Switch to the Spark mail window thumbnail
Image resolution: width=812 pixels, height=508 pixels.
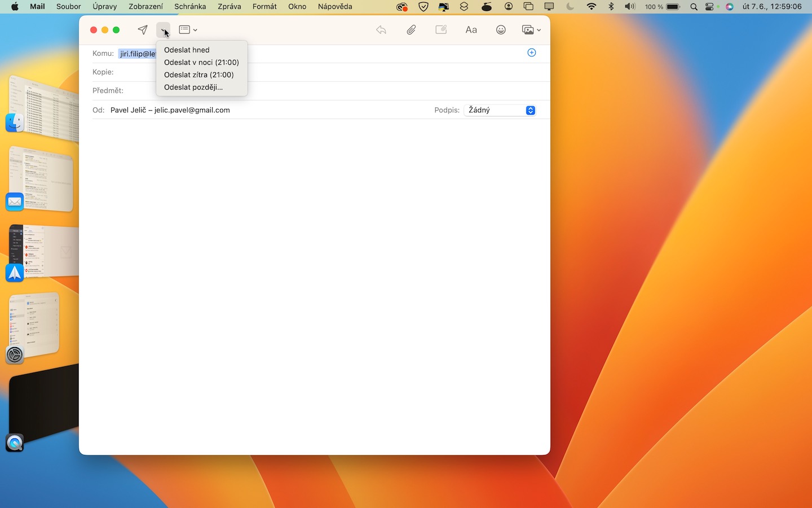click(44, 251)
